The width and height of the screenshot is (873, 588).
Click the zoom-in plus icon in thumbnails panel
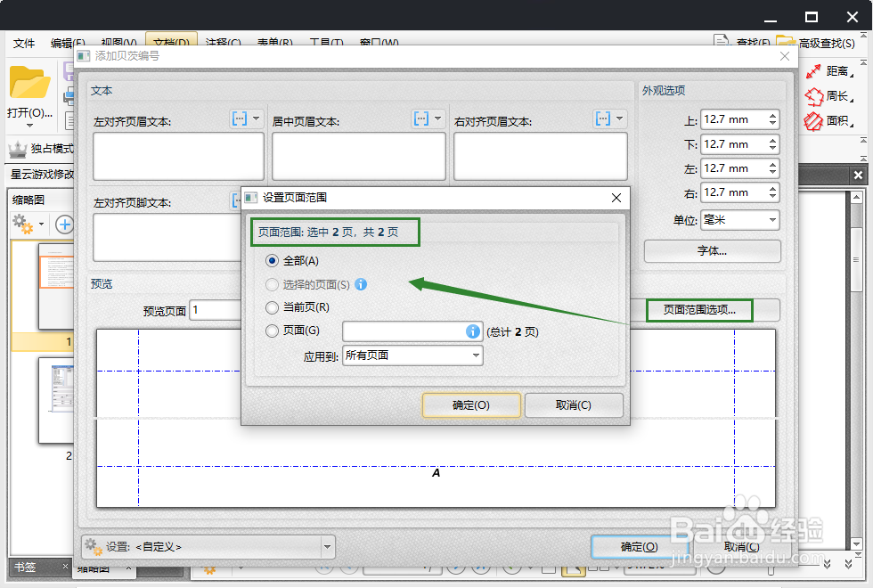(63, 224)
